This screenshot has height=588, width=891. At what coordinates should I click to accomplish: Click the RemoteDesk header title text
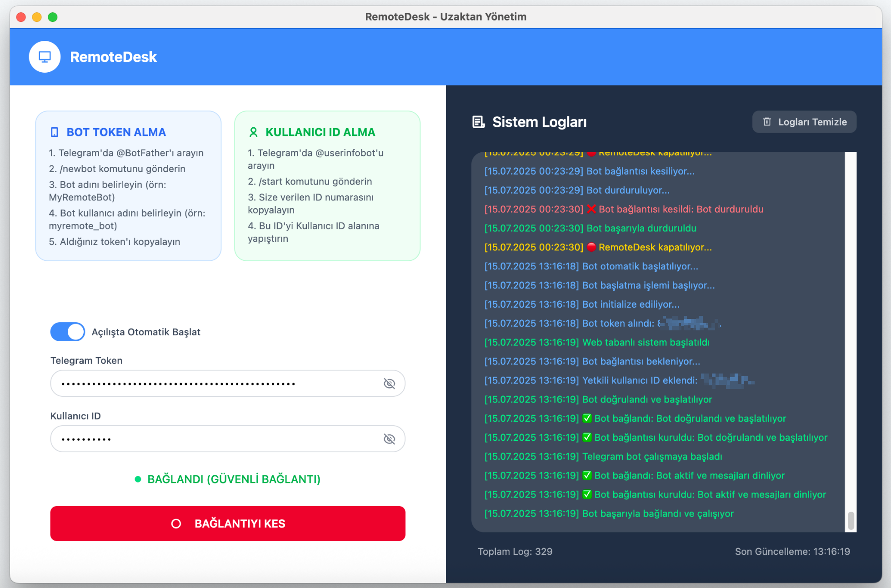pos(113,57)
